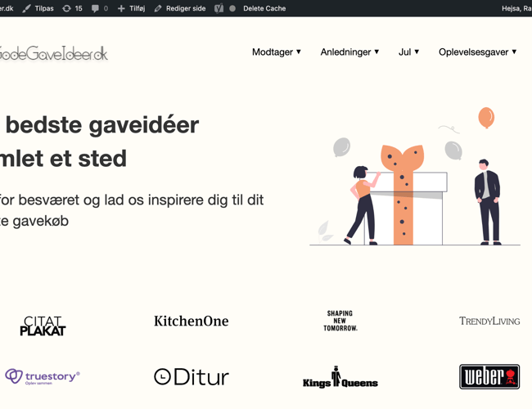Click Delete Cache in admin bar

[264, 8]
